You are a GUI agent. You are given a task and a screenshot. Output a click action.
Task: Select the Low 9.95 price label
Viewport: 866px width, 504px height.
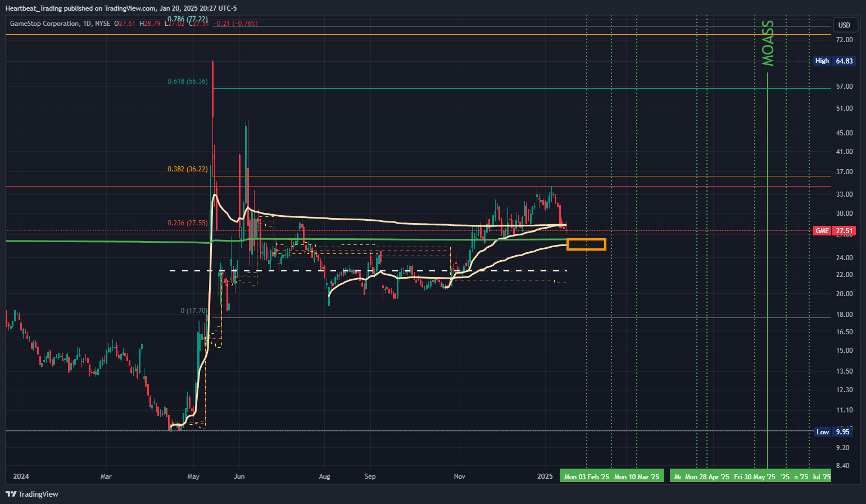click(x=834, y=432)
